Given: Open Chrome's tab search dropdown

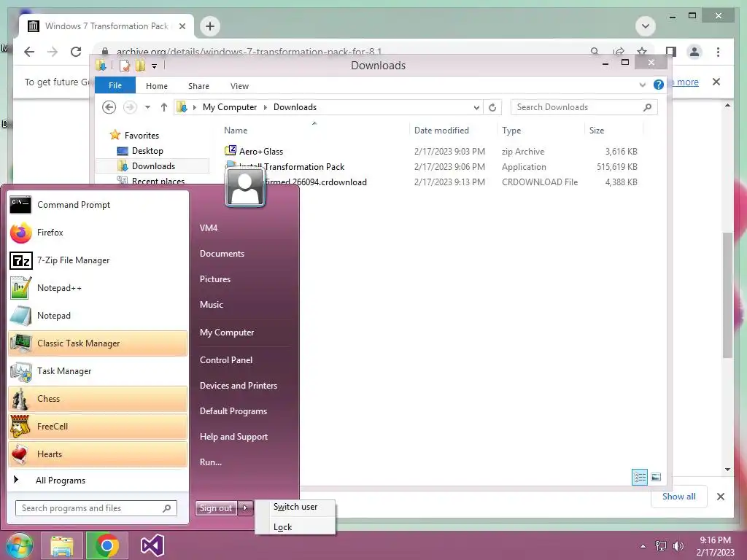Looking at the screenshot, I should pos(646,26).
